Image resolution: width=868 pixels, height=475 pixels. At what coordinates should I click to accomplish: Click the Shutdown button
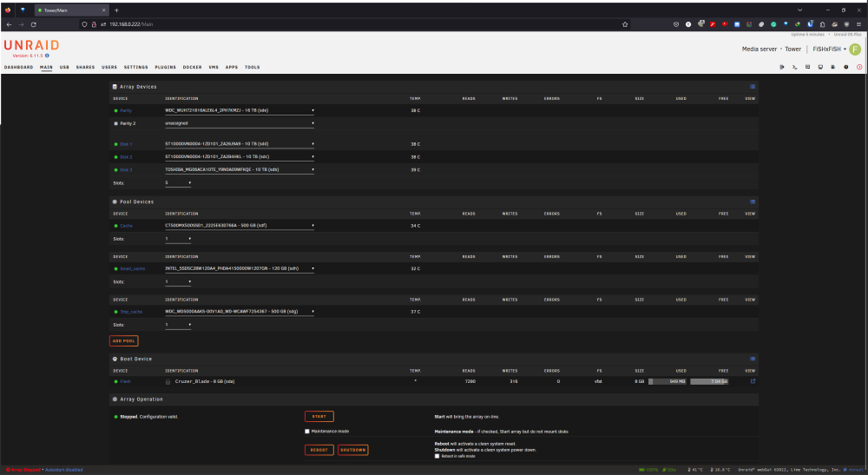click(353, 450)
